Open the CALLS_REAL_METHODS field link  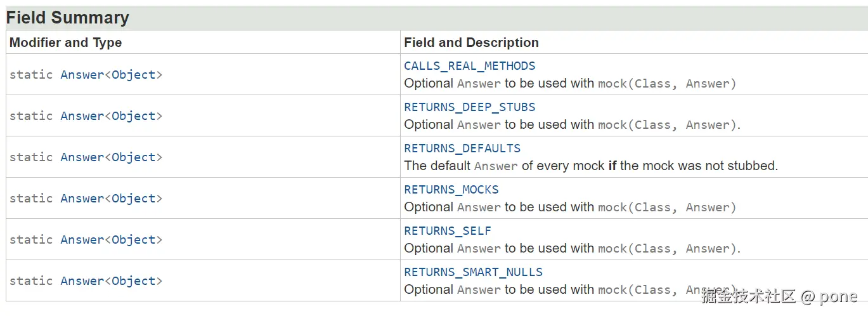pos(469,66)
